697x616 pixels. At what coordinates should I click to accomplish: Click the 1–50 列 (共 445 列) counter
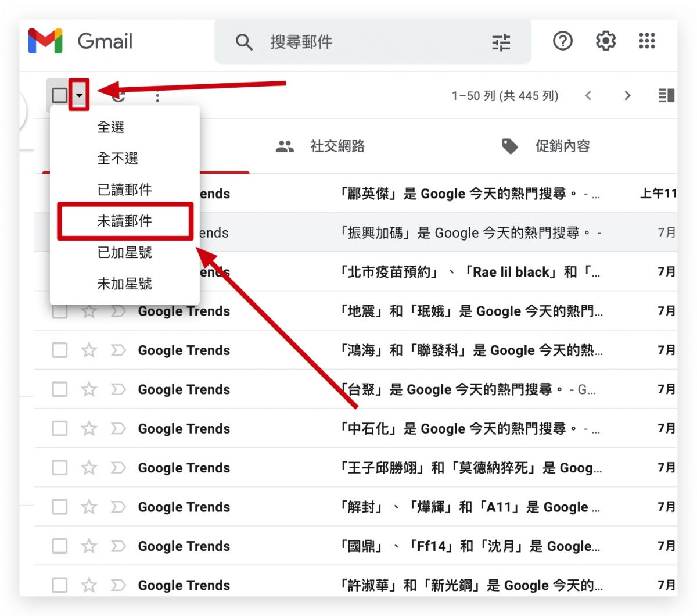505,96
